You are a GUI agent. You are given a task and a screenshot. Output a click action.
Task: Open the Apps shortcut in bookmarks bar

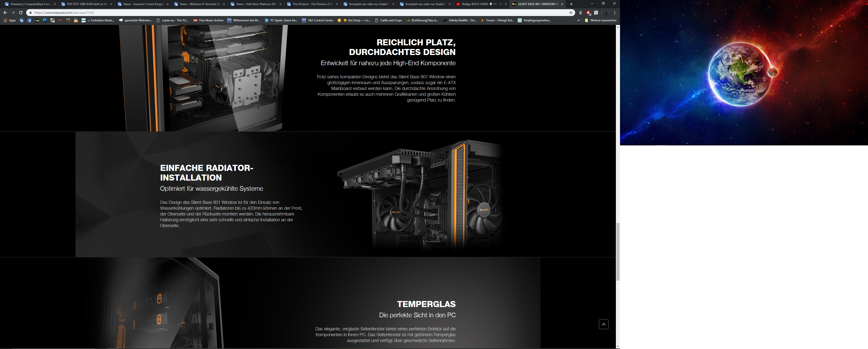10,20
